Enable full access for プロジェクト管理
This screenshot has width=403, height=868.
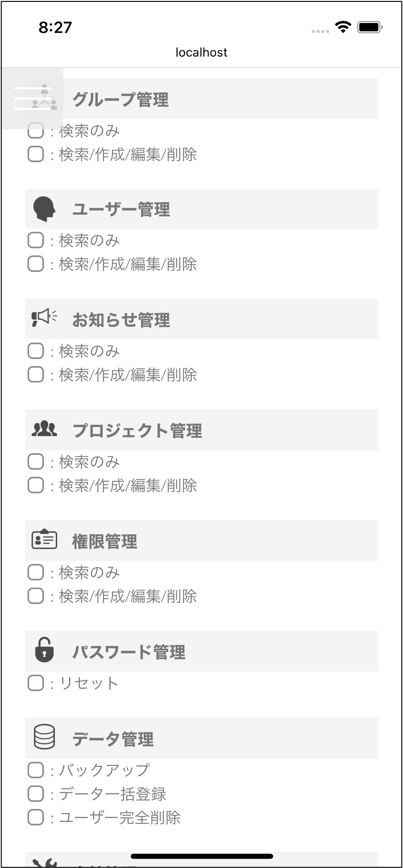[x=36, y=485]
